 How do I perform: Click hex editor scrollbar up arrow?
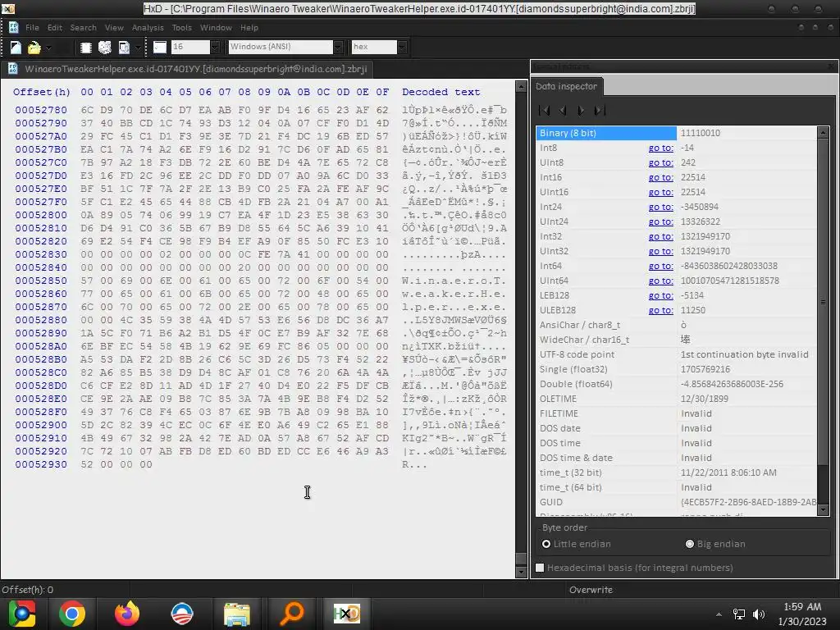click(521, 86)
